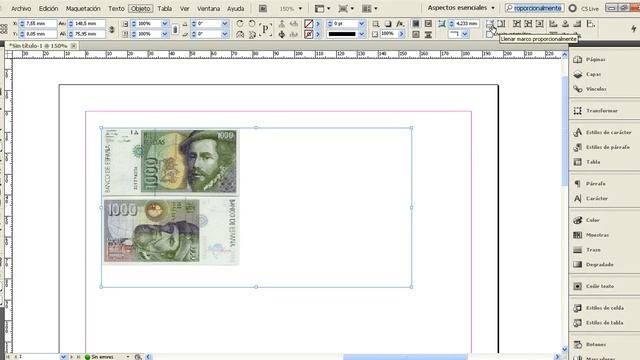Expand Scale X percentage dropdown
The image size is (640, 360).
(x=164, y=24)
